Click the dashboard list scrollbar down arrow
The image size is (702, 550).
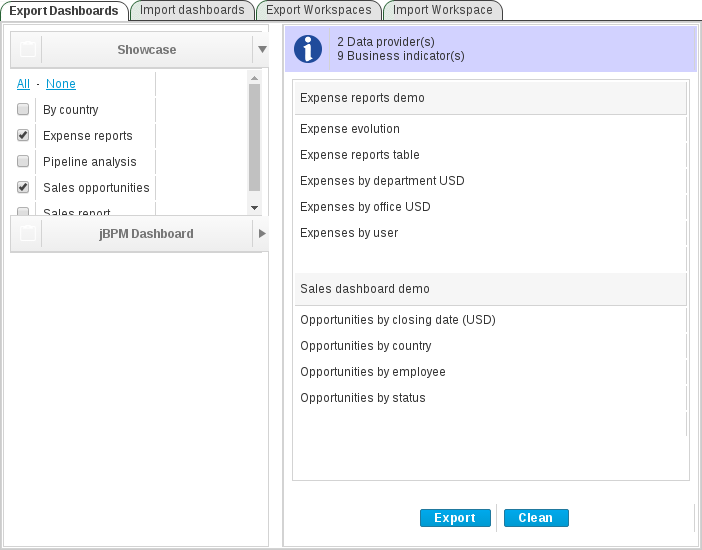pos(255,207)
